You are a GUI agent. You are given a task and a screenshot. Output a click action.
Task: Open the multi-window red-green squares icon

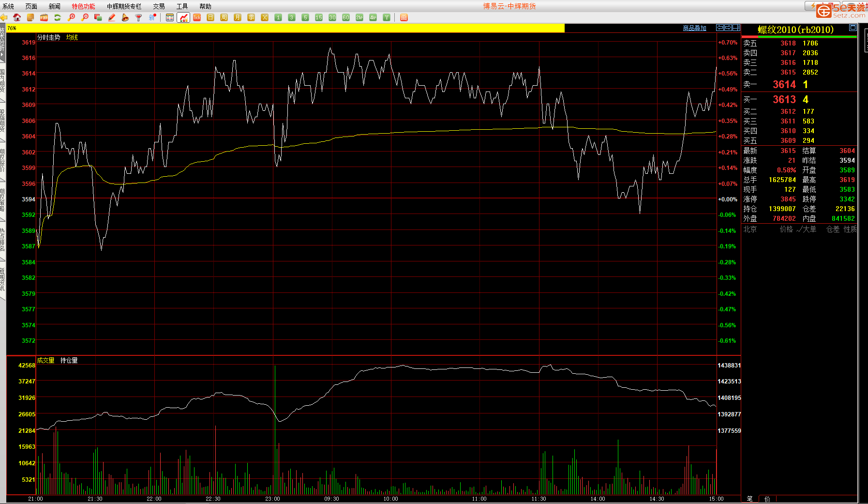tap(98, 17)
